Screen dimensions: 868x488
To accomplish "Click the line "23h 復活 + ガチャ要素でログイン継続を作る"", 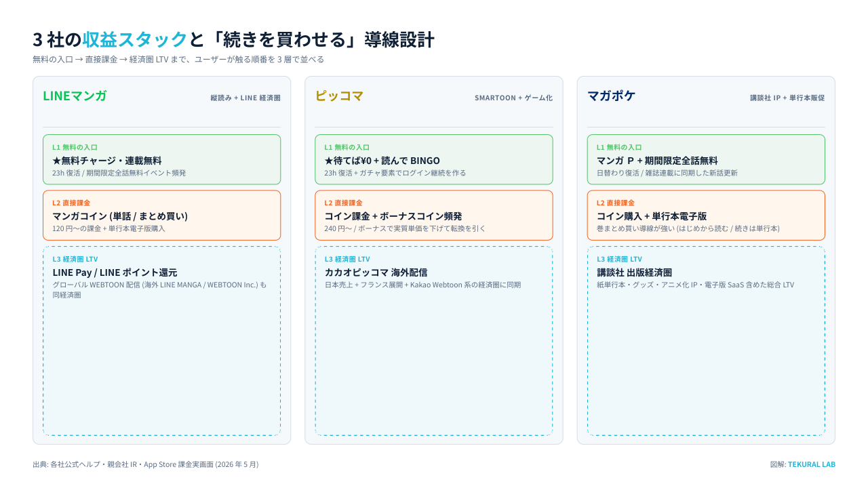I will point(395,173).
